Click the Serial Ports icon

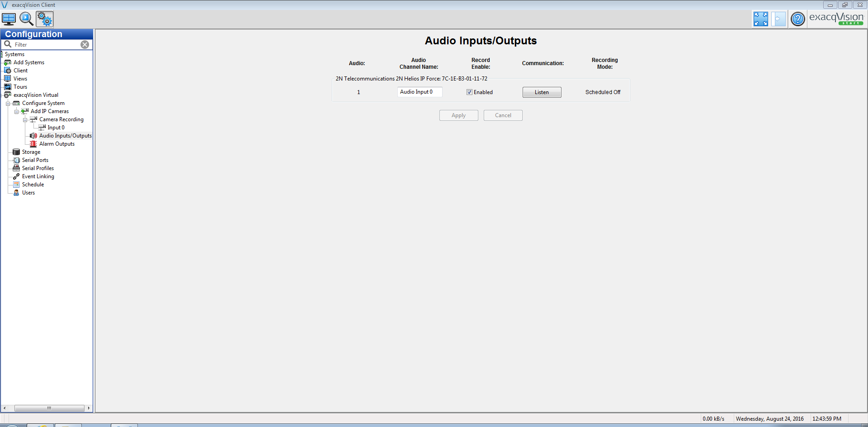point(16,160)
